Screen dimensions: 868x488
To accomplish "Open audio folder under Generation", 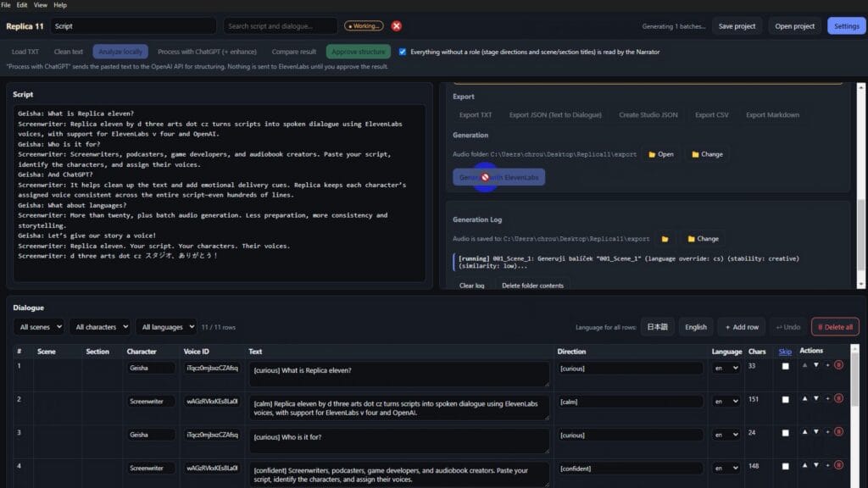I will [x=661, y=154].
